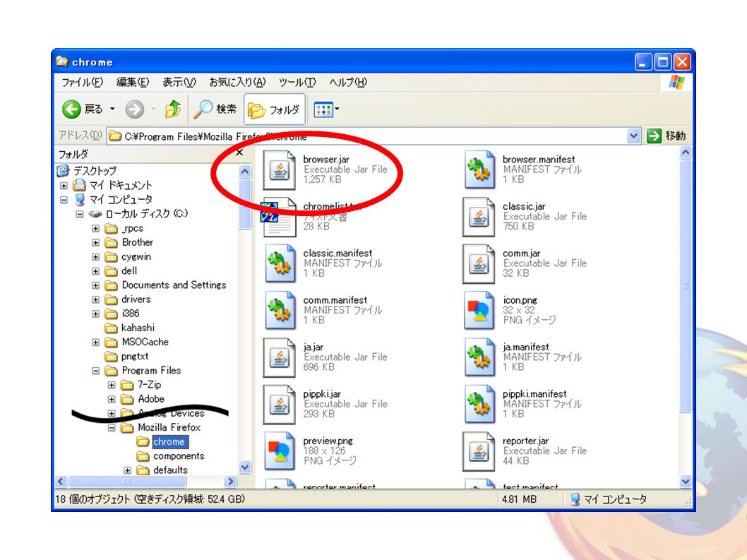
Task: Select the reporter.jar file icon
Action: 479,451
